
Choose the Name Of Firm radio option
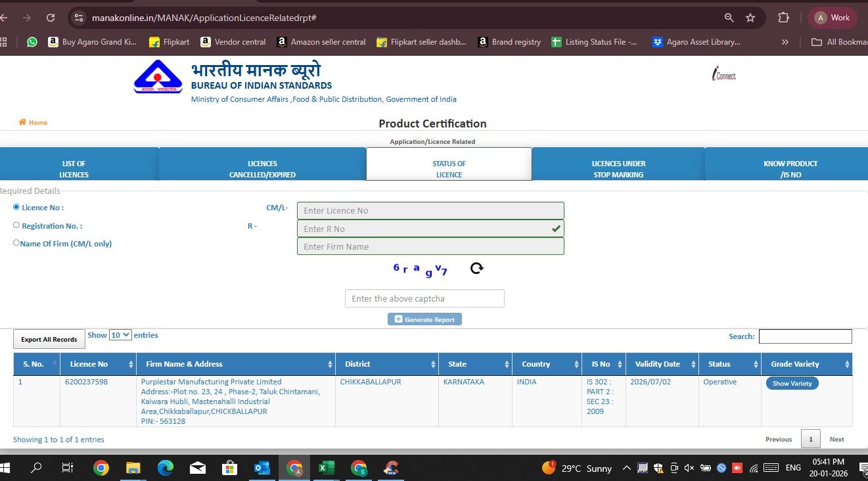click(x=16, y=243)
